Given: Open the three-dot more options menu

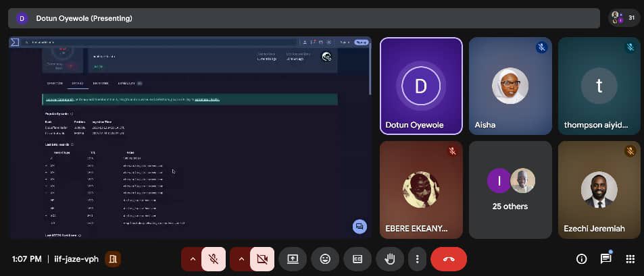Looking at the screenshot, I should click(x=418, y=259).
